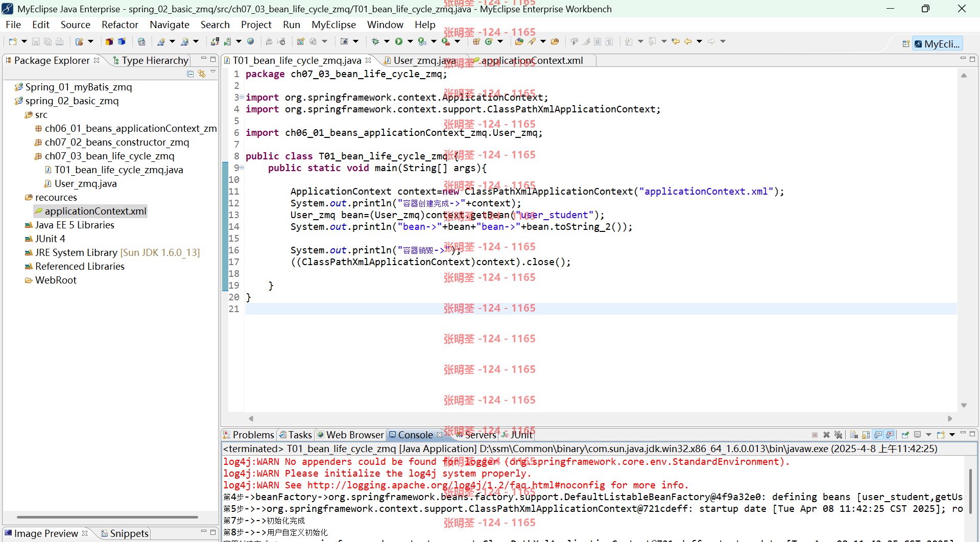This screenshot has width=980, height=542.
Task: Click the console vertical scrollbar thumb
Action: 970,490
